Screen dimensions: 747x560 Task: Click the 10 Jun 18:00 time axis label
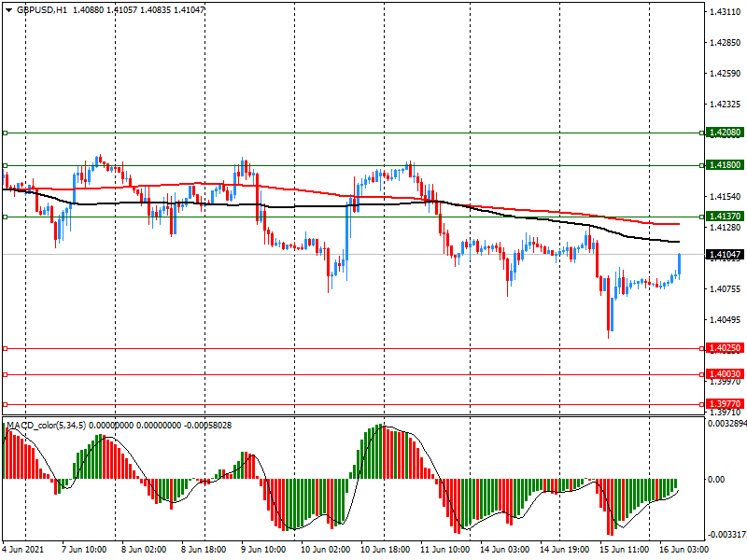coord(385,550)
